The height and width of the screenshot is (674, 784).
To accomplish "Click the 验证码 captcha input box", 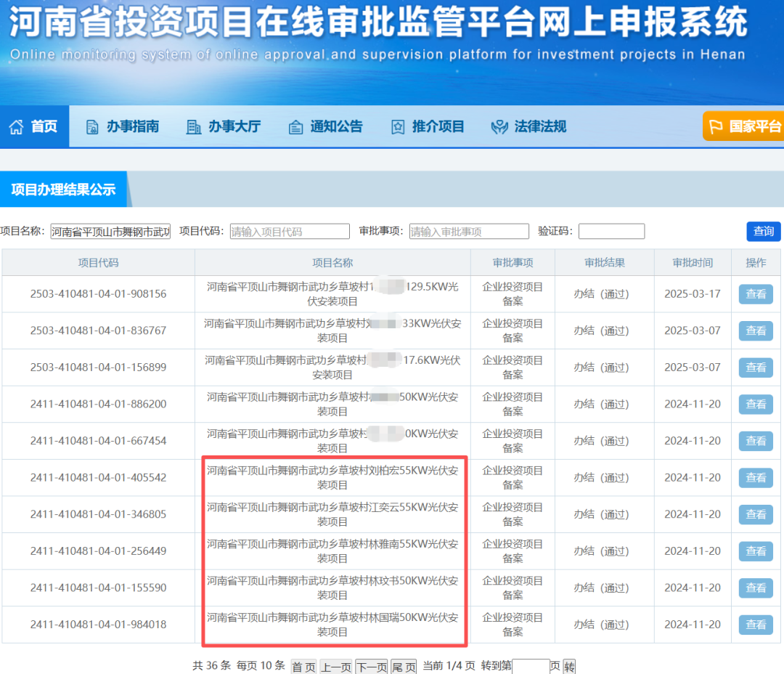I will click(611, 232).
